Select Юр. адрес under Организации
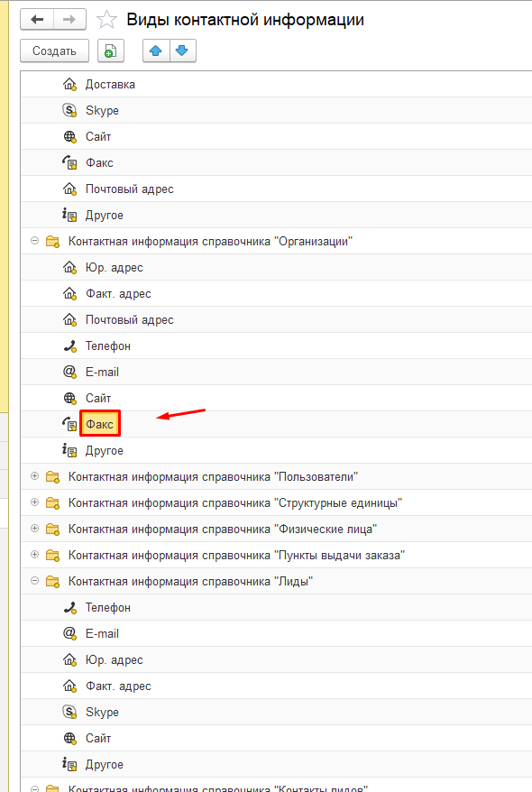532x792 pixels. (115, 268)
